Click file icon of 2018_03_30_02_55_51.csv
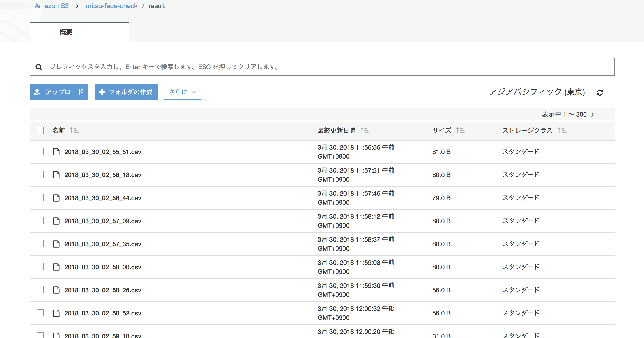The image size is (644, 338). [56, 152]
